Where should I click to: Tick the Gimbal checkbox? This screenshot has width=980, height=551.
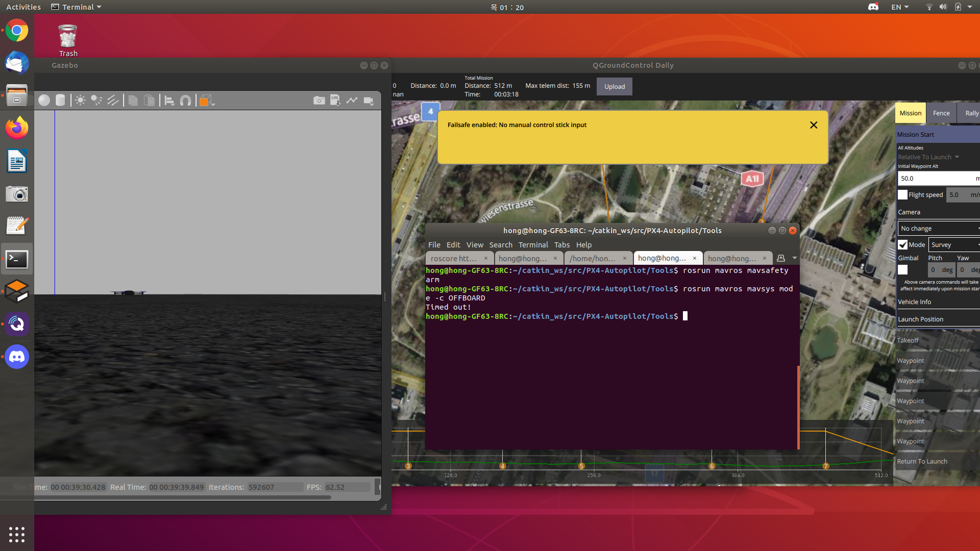click(902, 270)
